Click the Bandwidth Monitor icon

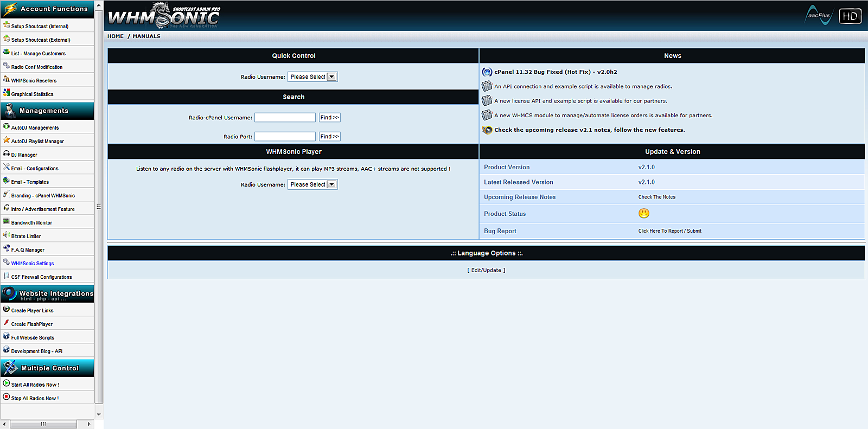pyautogui.click(x=7, y=221)
